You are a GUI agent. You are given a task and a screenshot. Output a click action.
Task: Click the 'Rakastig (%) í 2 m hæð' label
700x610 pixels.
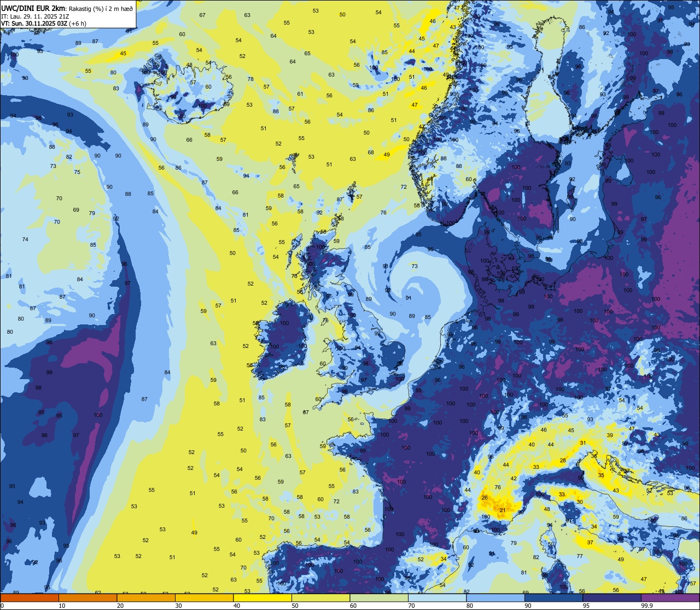pyautogui.click(x=101, y=8)
